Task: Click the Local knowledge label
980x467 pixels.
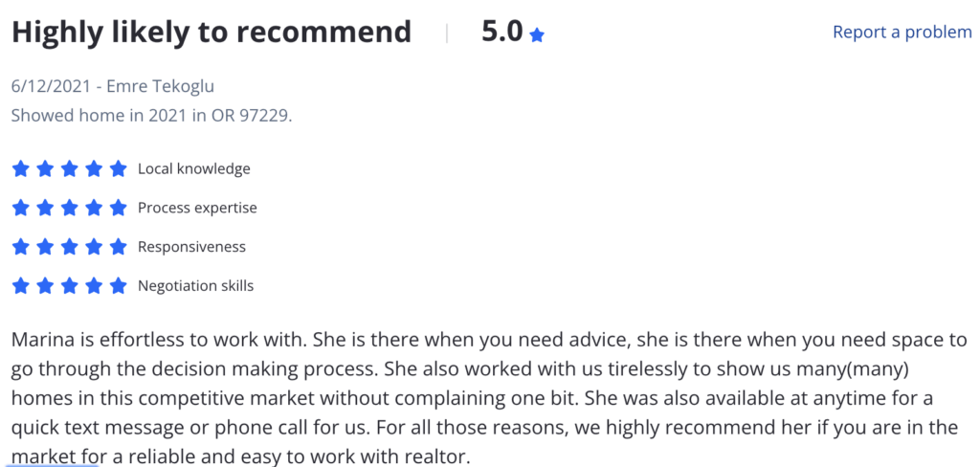Action: click(x=193, y=168)
